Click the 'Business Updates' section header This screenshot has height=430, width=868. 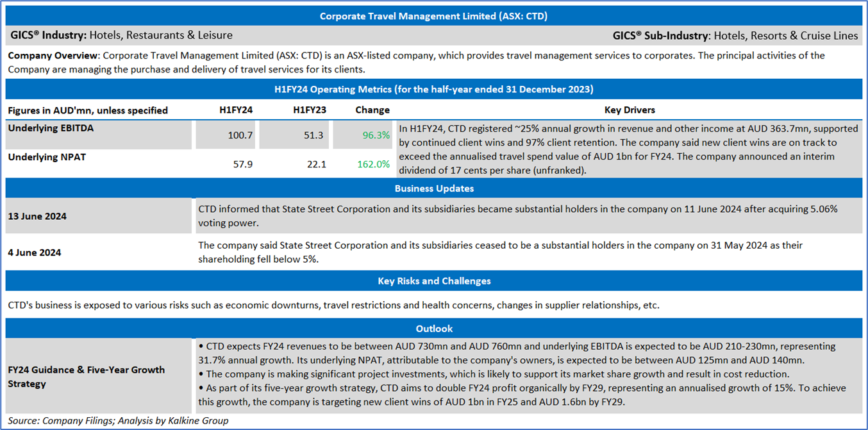tap(434, 188)
